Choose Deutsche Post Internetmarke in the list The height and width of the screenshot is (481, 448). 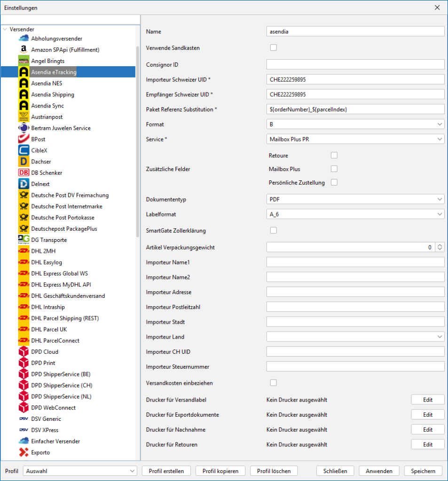click(x=66, y=206)
